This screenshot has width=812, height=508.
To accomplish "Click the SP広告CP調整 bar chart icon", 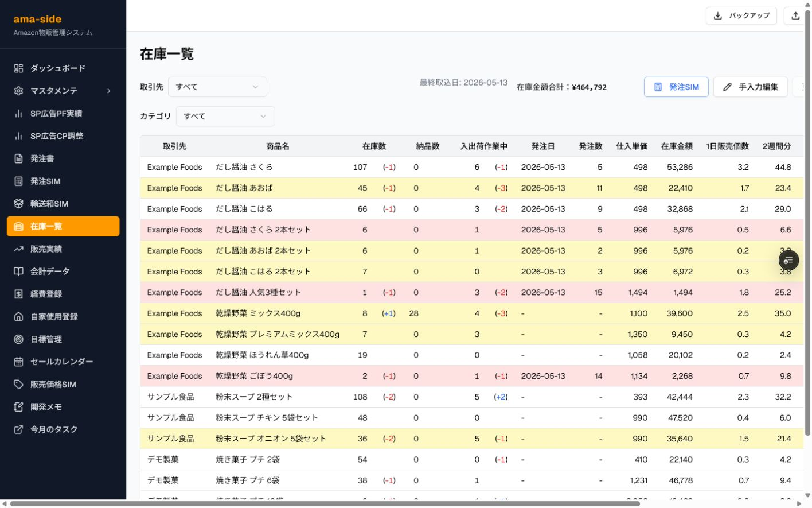I will pyautogui.click(x=18, y=136).
